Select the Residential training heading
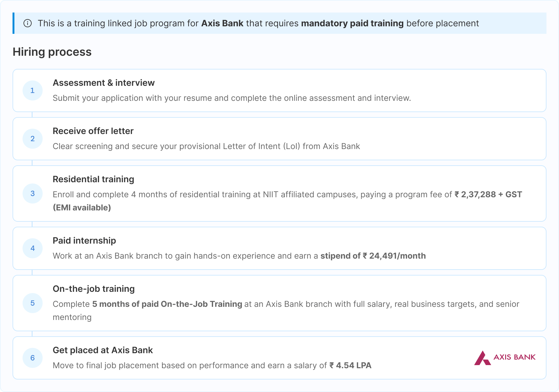559x392 pixels. [93, 179]
